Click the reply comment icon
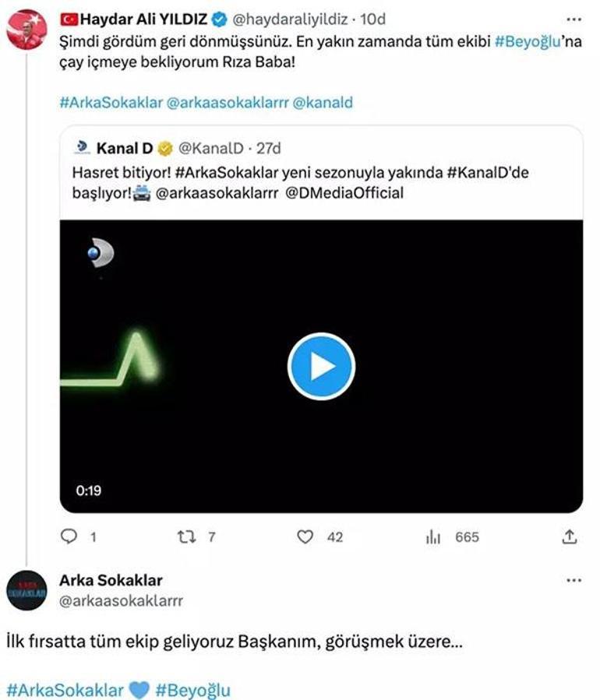 click(x=70, y=536)
